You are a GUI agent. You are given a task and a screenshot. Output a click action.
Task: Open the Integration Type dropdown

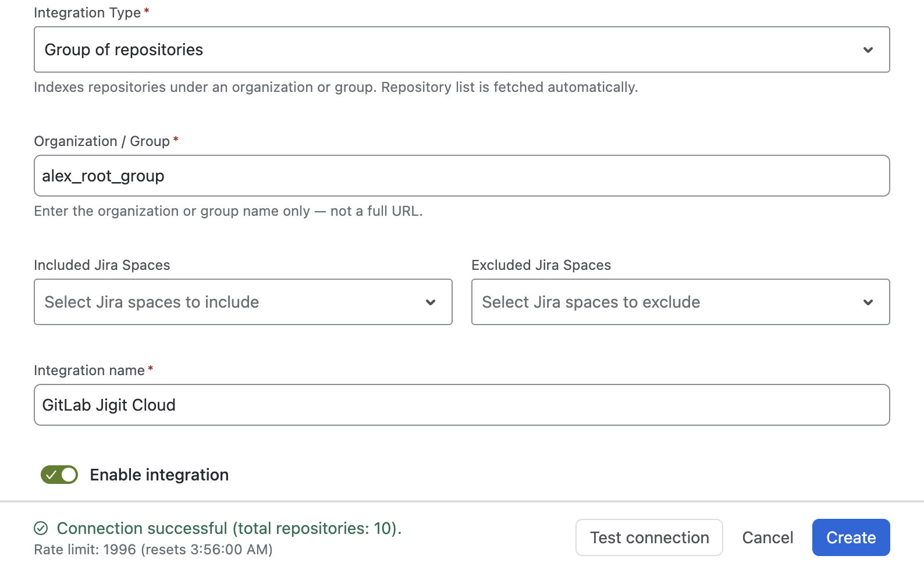pyautogui.click(x=462, y=49)
